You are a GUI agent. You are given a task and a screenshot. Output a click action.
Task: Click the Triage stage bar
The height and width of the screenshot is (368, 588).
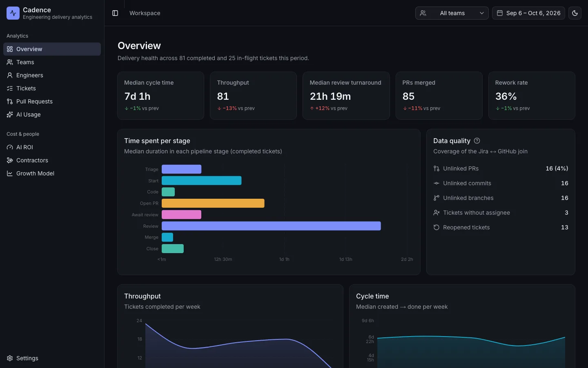point(181,169)
